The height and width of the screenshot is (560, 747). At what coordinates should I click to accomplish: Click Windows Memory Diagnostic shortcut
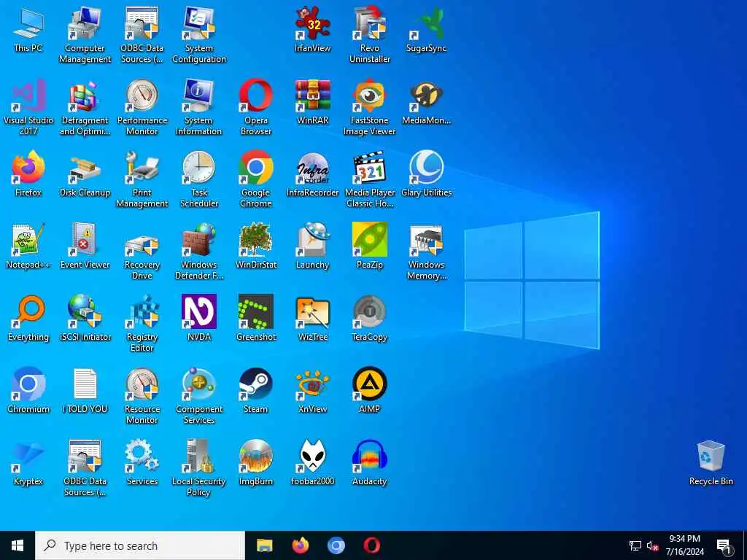426,252
